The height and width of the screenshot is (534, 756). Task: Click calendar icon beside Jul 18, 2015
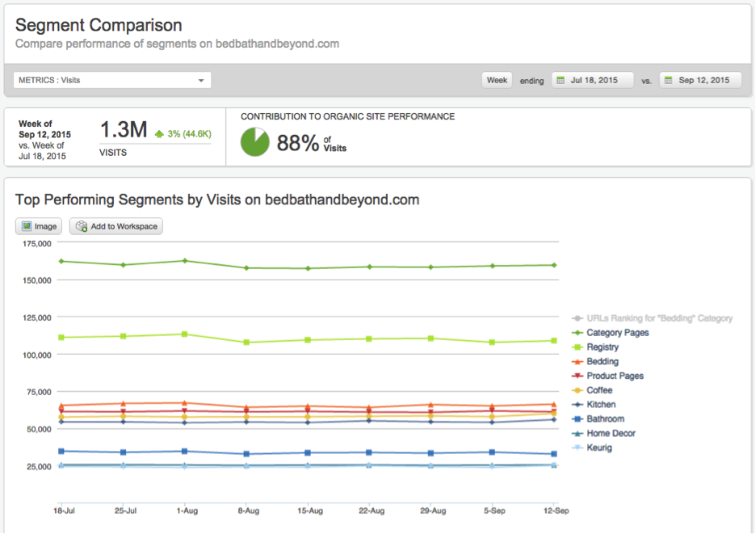(x=561, y=80)
